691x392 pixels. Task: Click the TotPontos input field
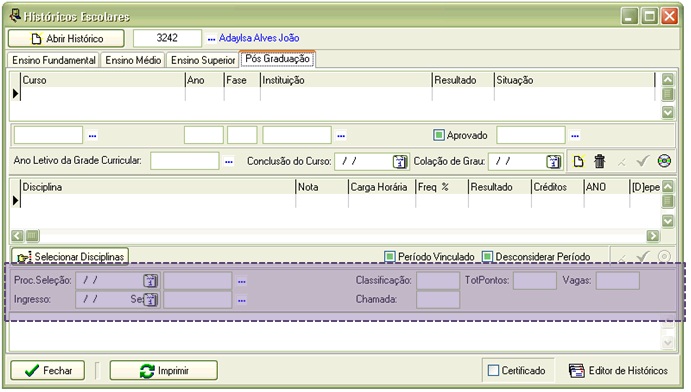click(535, 281)
